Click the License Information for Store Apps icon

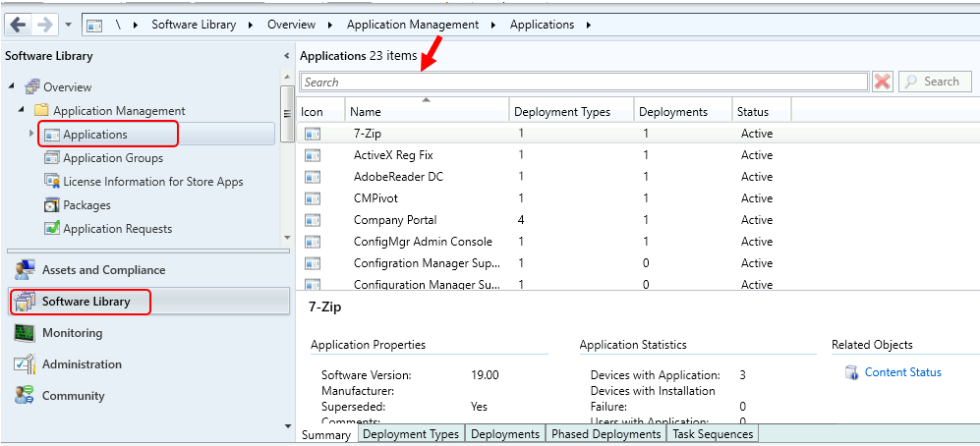[x=52, y=182]
